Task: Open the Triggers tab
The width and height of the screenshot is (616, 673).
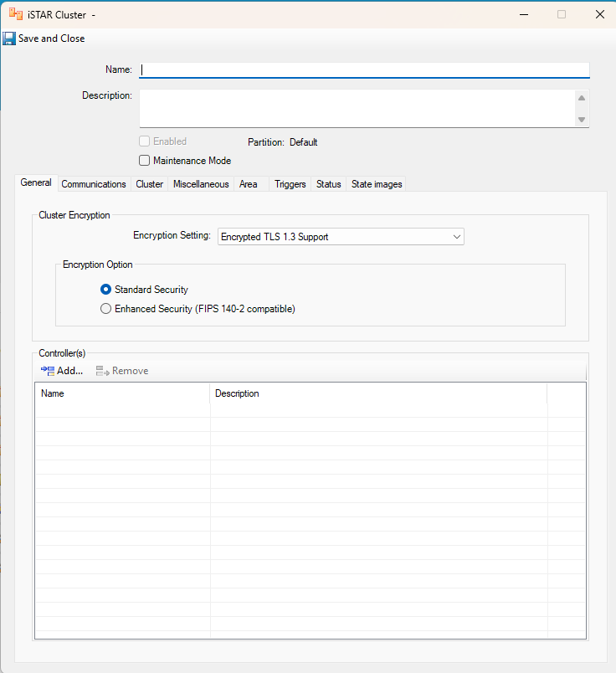Action: pos(290,184)
